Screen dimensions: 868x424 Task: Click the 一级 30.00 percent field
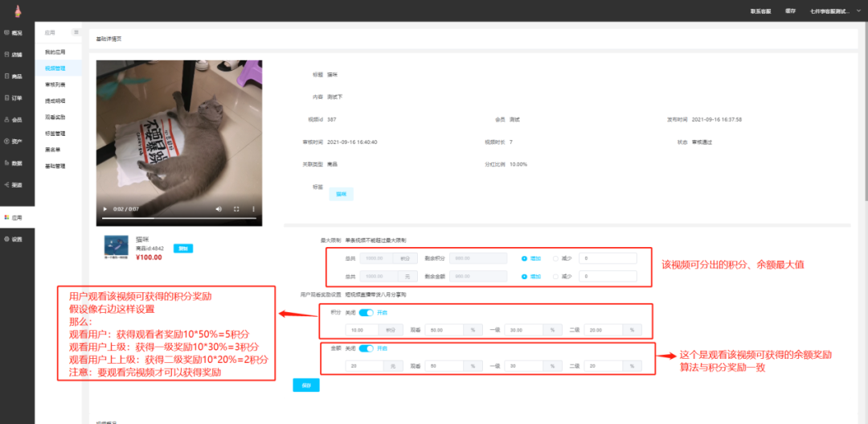coord(524,330)
